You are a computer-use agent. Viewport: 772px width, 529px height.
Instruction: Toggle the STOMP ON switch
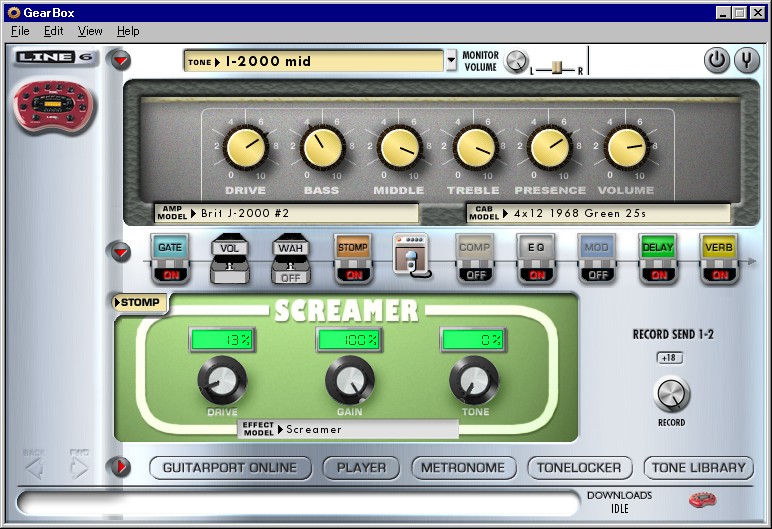(354, 275)
